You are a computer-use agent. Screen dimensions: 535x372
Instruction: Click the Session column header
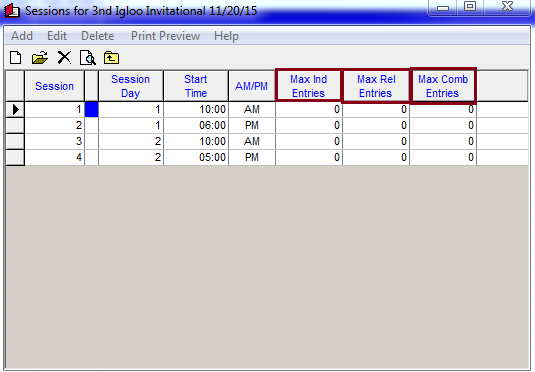55,86
